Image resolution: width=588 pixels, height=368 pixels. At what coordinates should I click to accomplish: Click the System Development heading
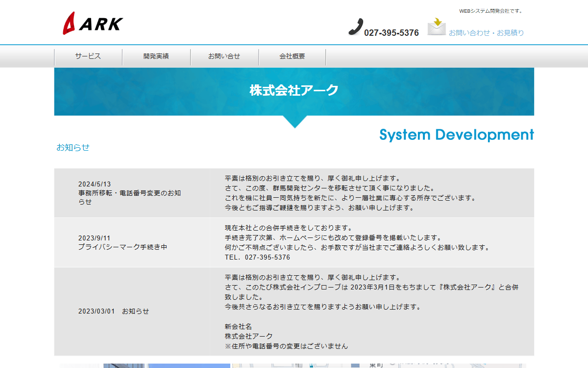tap(457, 135)
